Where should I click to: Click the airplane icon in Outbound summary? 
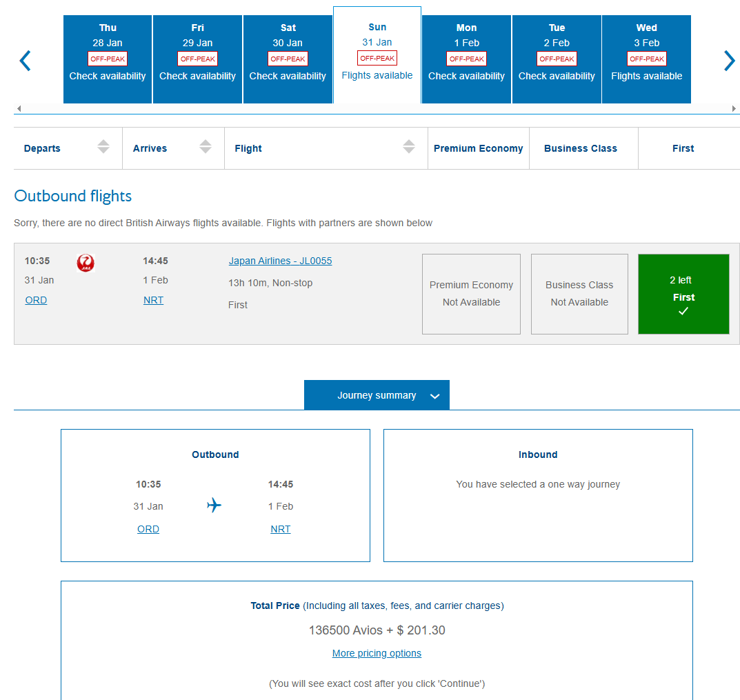coord(214,506)
